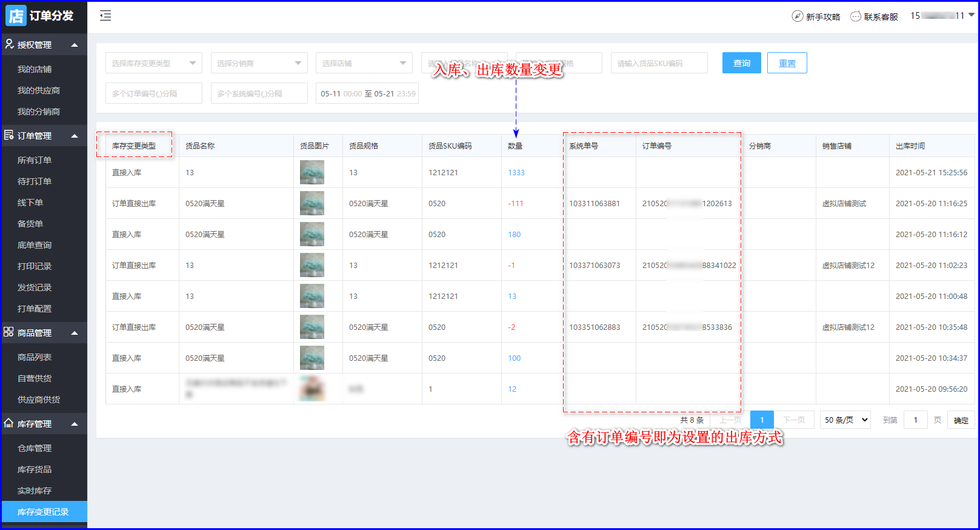
Task: Open 我的分销商 in the sidebar
Action: [39, 112]
